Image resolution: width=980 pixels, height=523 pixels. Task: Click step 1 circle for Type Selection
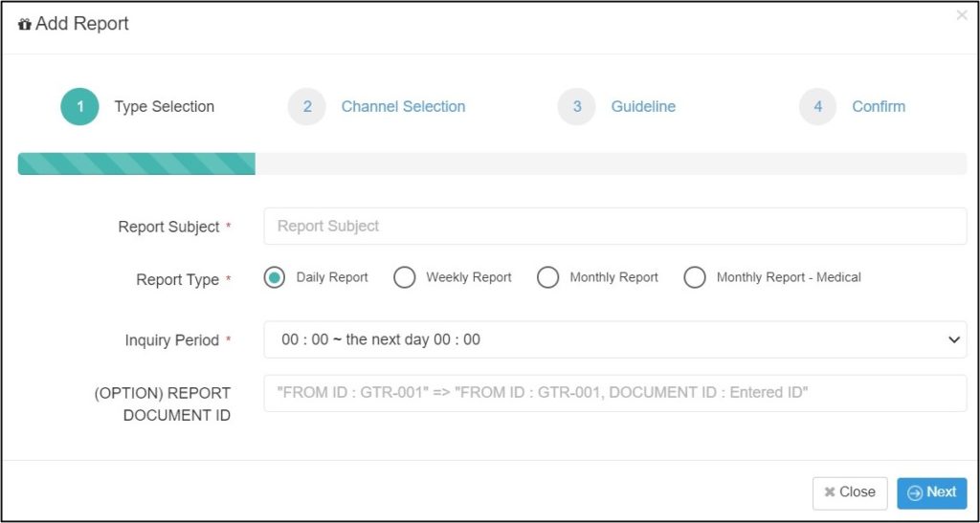pyautogui.click(x=80, y=107)
